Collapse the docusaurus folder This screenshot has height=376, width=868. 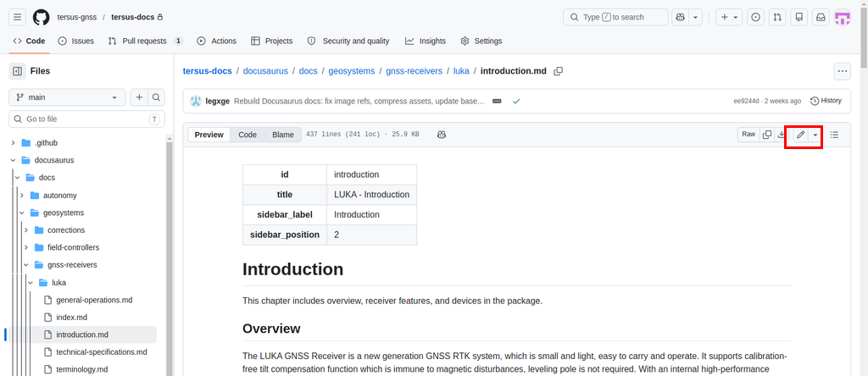(x=13, y=160)
